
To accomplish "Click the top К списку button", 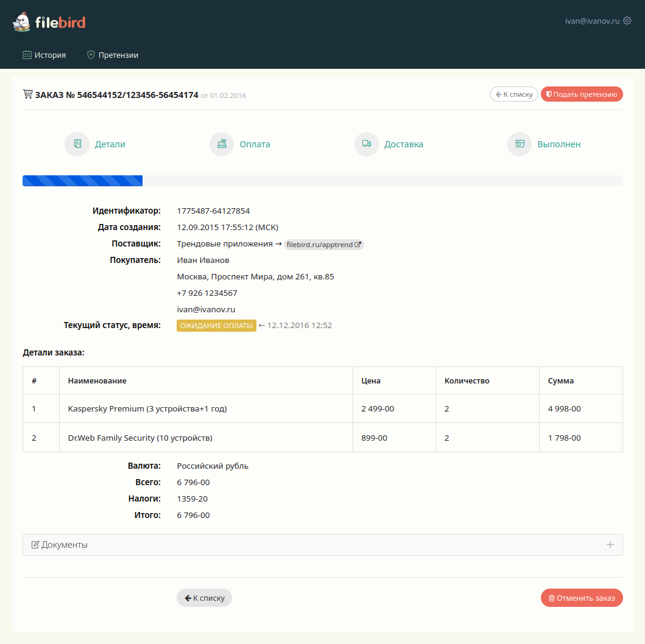I will (x=514, y=94).
